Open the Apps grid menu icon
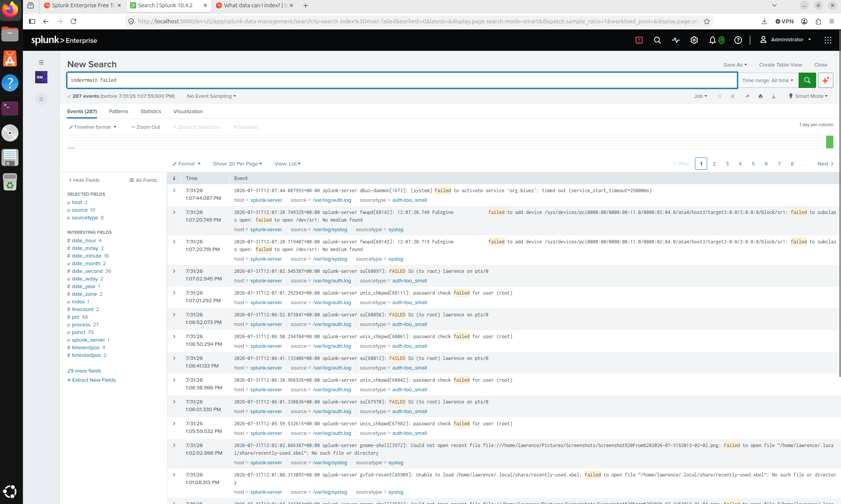Screen dimensions: 841x504 828,40
